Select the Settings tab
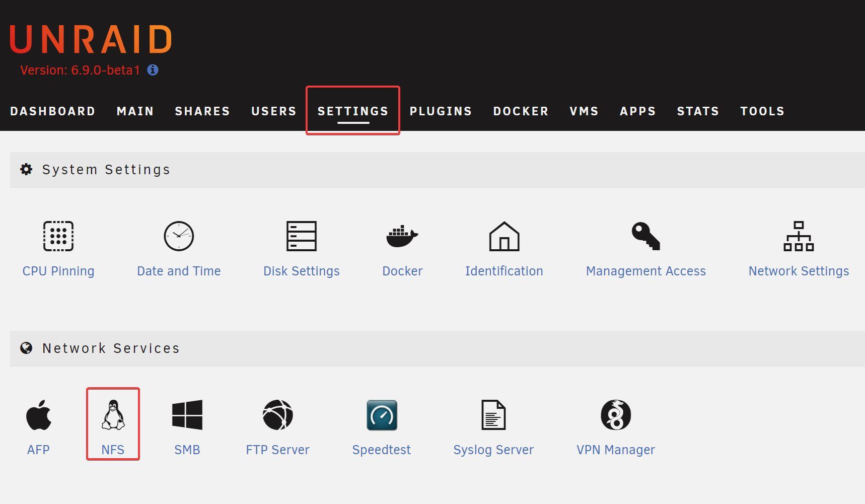865x504 pixels. [353, 111]
